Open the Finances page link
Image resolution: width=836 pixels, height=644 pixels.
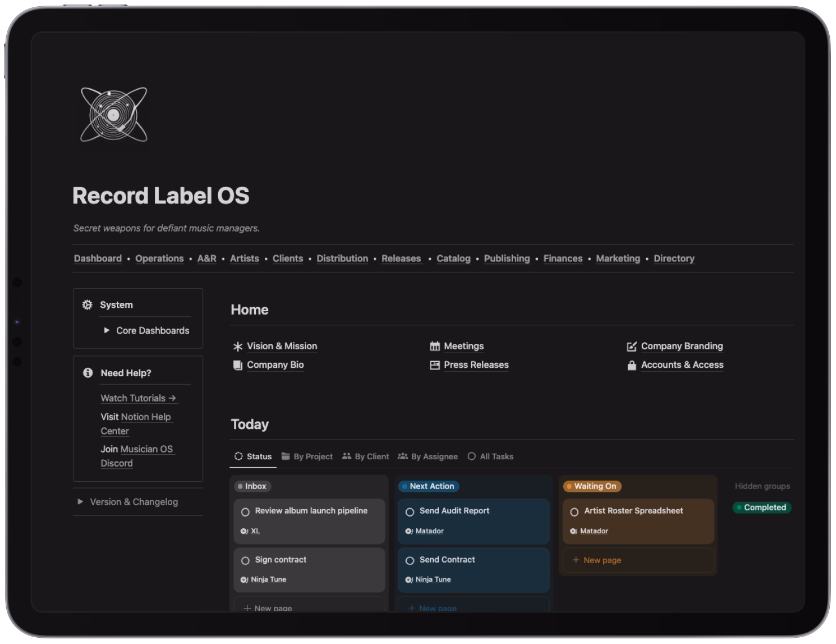point(563,258)
